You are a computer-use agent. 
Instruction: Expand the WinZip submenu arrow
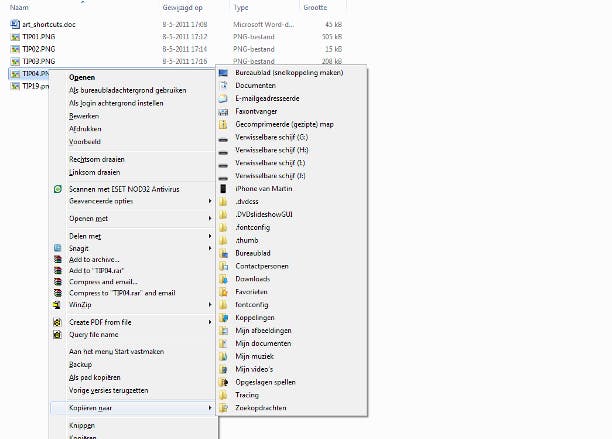[x=210, y=304]
